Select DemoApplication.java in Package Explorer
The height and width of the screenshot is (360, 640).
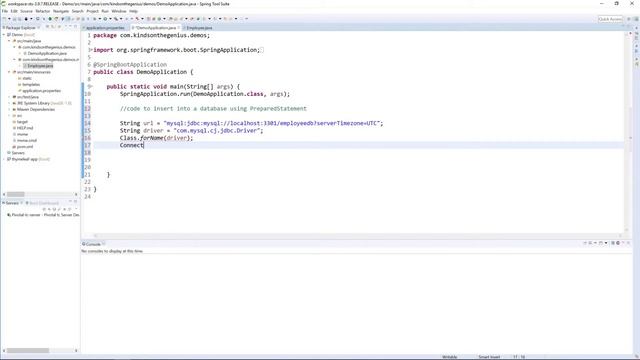[x=47, y=53]
